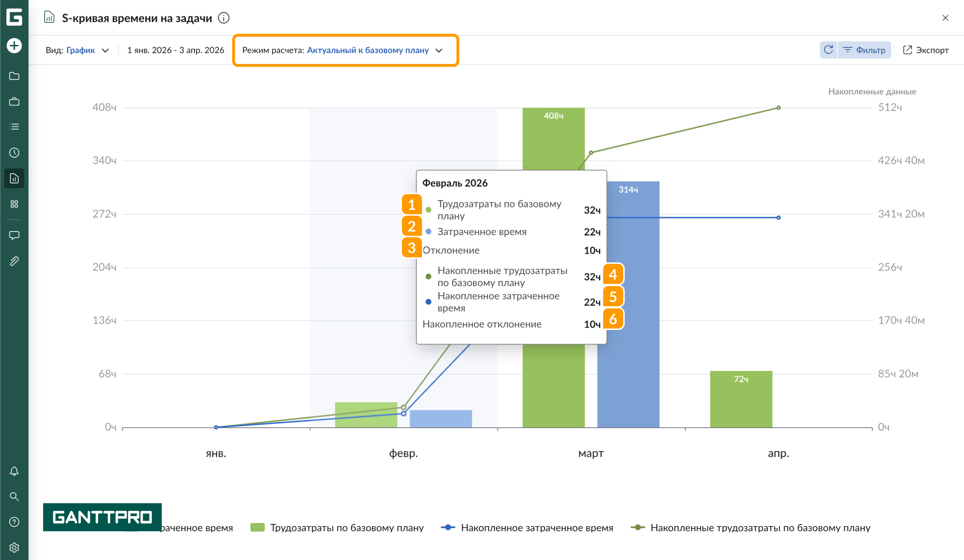Open the date range 1 янв. 2026 picker
The width and height of the screenshot is (964, 560).
point(176,50)
